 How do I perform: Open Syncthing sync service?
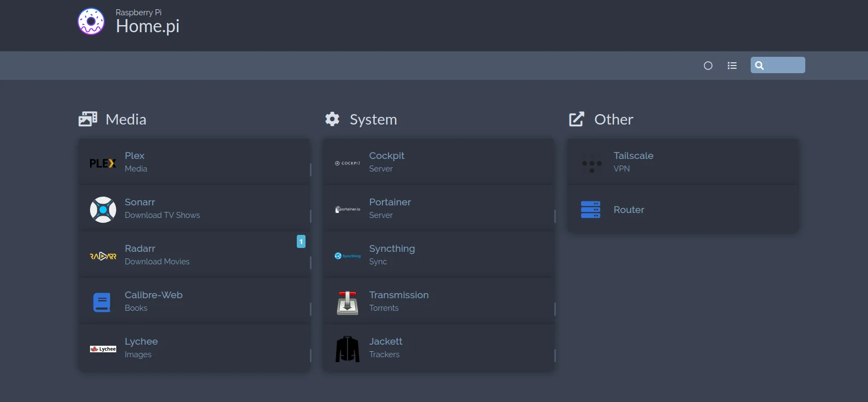[x=392, y=249]
